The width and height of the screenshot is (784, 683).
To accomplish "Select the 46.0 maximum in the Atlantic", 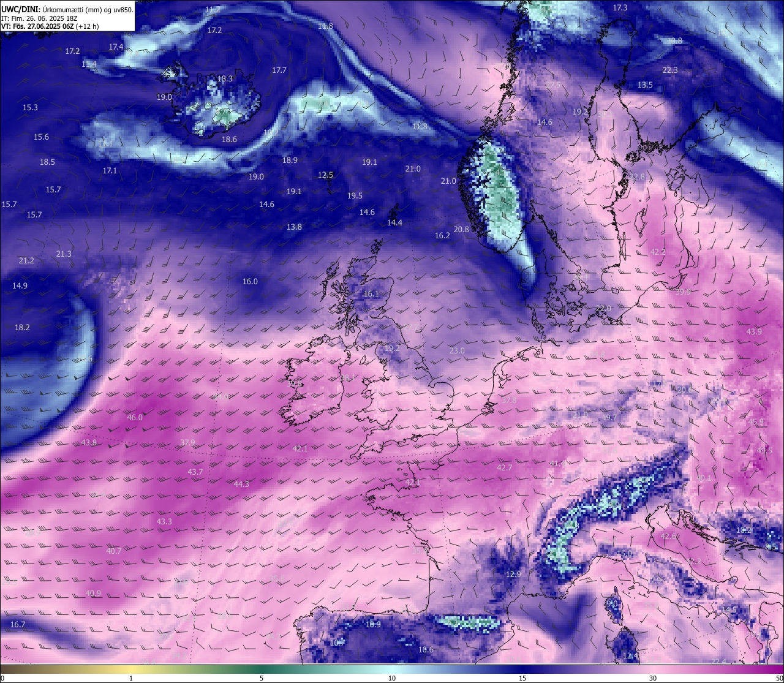I will point(135,417).
